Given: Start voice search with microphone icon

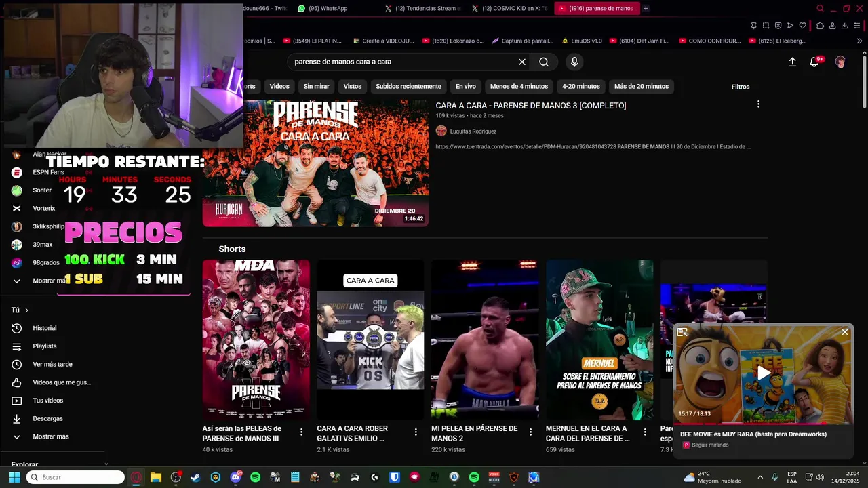Looking at the screenshot, I should coord(574,62).
